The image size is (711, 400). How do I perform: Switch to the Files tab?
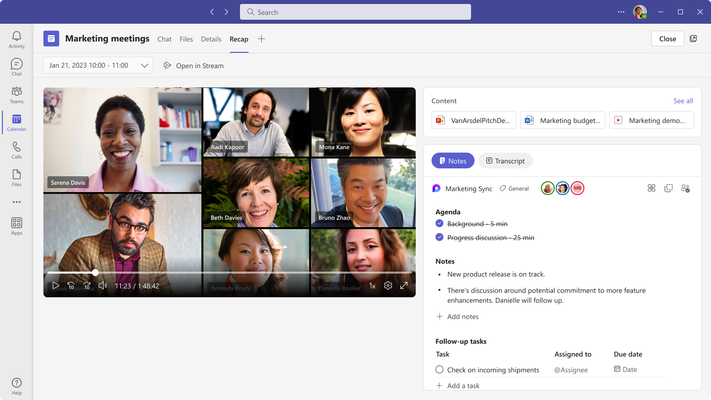(186, 39)
